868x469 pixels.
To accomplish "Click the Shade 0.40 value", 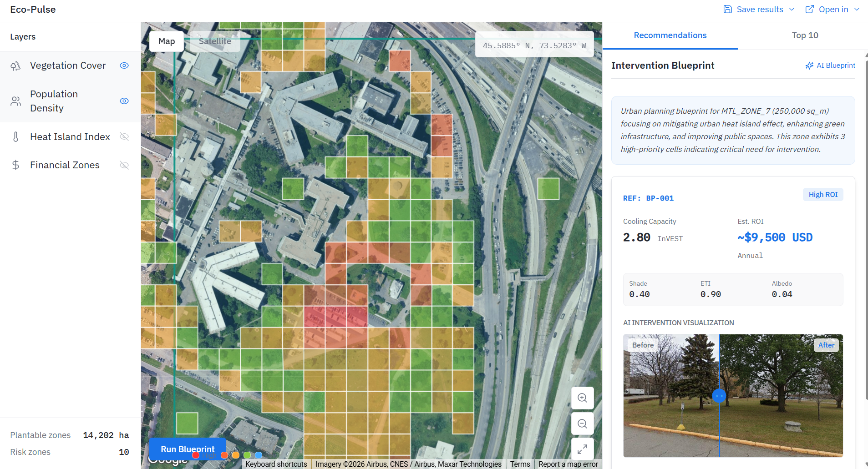I will click(640, 294).
